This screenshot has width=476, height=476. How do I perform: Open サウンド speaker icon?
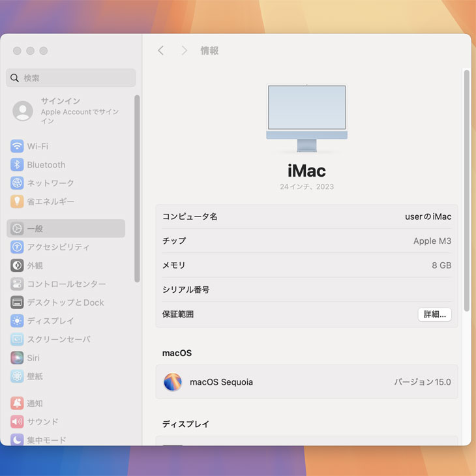pos(17,421)
